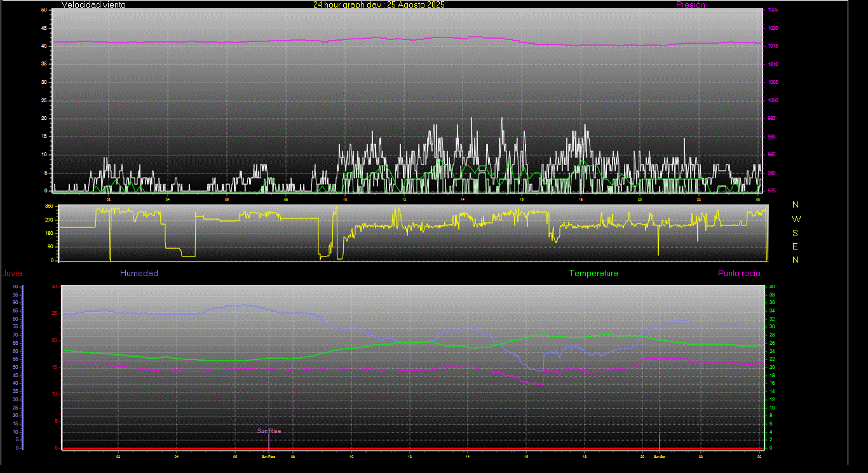Click the 'Sun Rise' marker label

[x=269, y=430]
